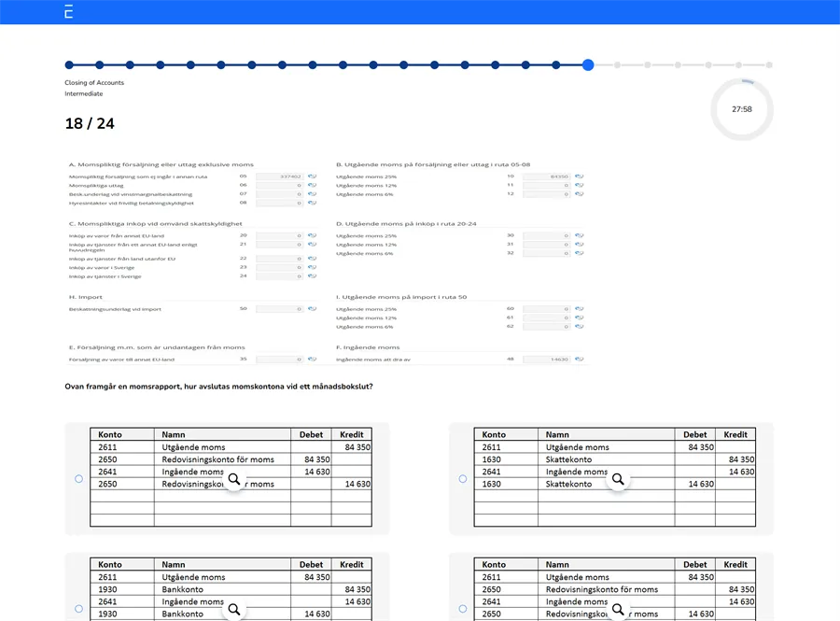
Task: Click the refresh icon beside field 30
Action: [x=579, y=235]
